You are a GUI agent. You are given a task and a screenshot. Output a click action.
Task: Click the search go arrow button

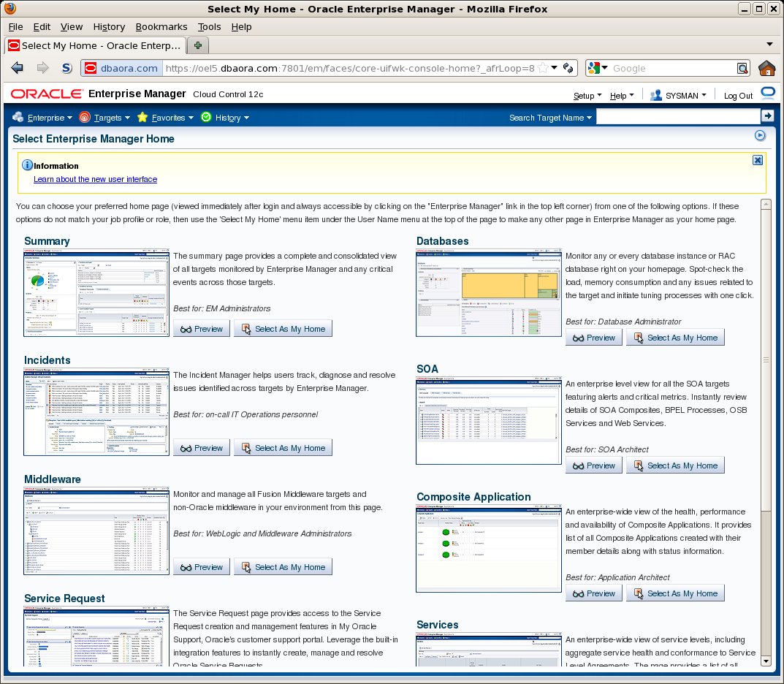tap(767, 116)
